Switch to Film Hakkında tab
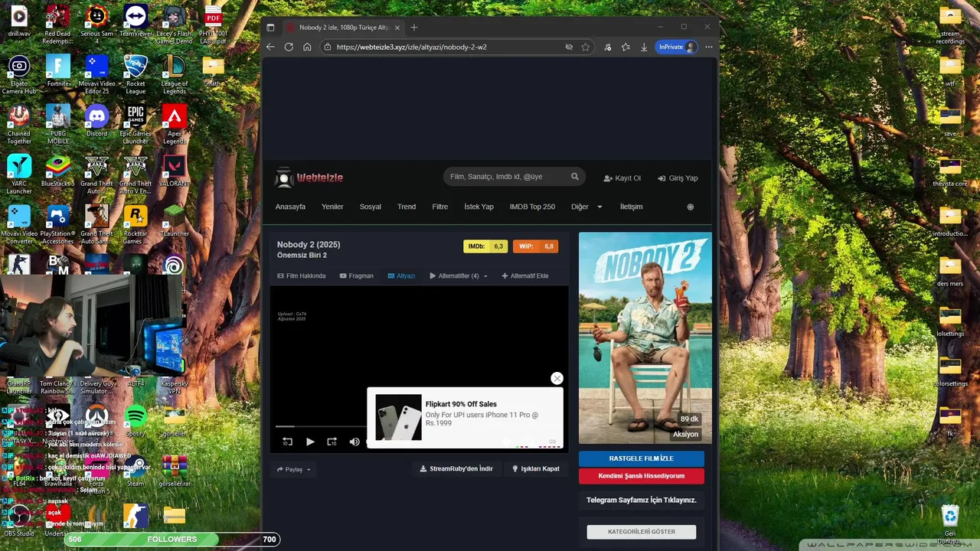 302,275
